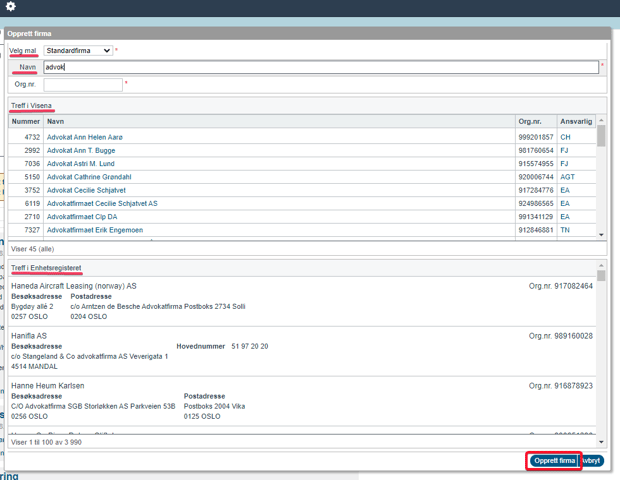620x480 pixels.
Task: Pick Hanifla AS from Enhetsregisteret
Action: (29, 336)
